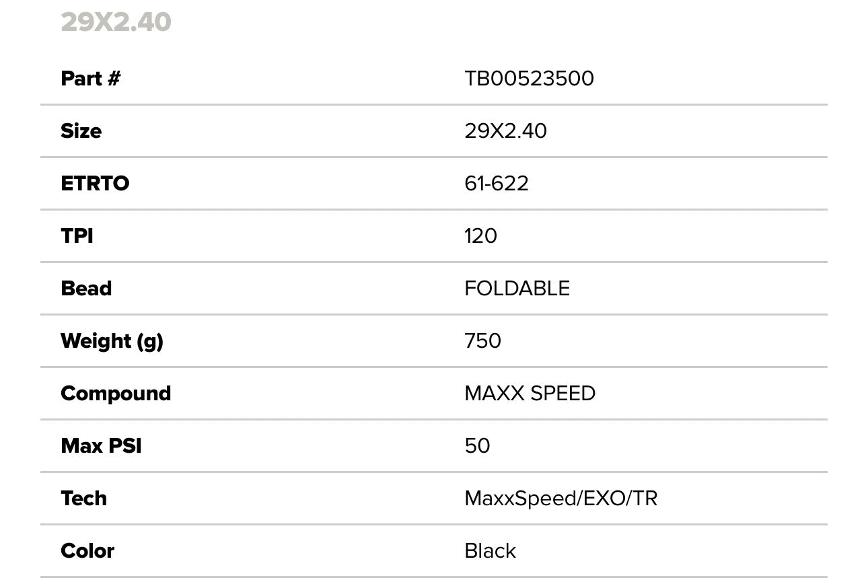Click the Weight value 750
The width and height of the screenshot is (868, 588).
point(482,341)
